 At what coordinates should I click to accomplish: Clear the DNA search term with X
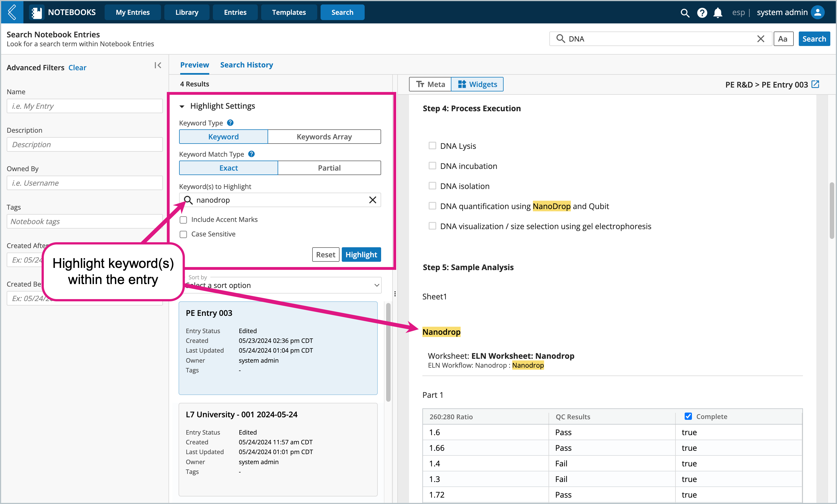tap(761, 39)
